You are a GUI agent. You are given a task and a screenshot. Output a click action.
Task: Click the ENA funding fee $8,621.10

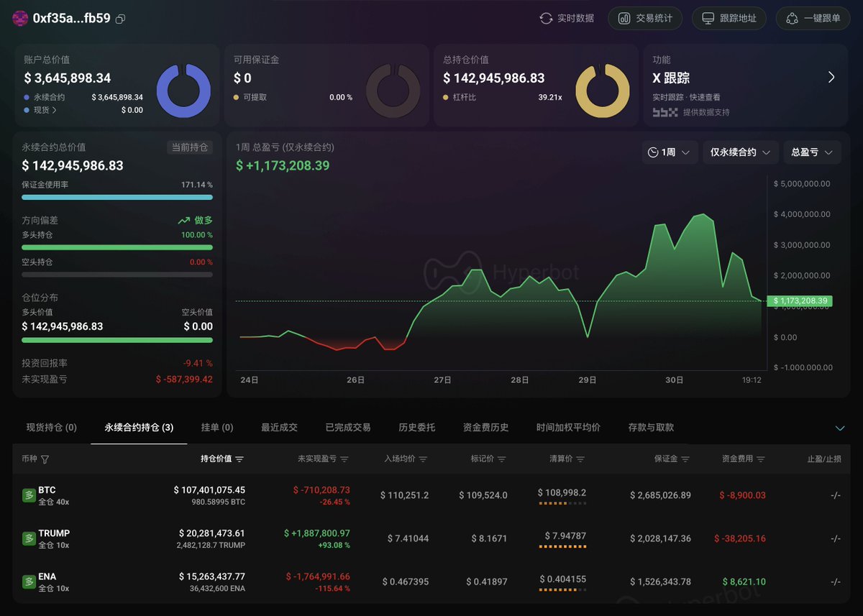(x=744, y=581)
